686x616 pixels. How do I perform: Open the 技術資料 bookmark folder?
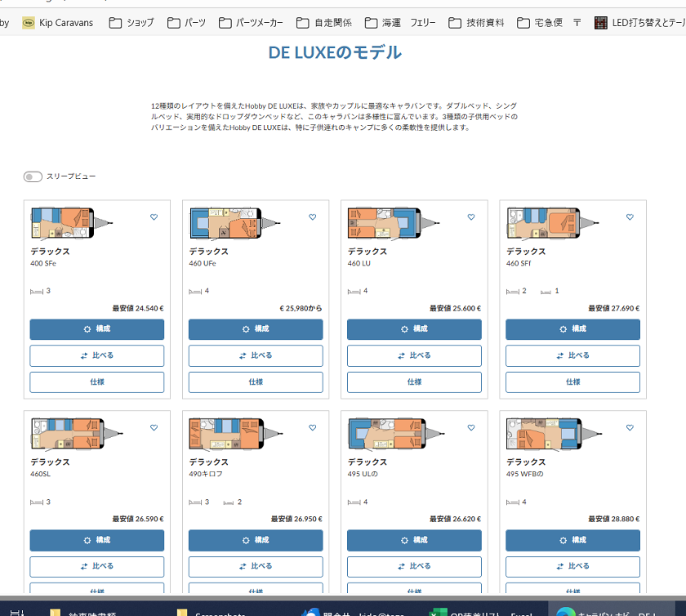476,23
